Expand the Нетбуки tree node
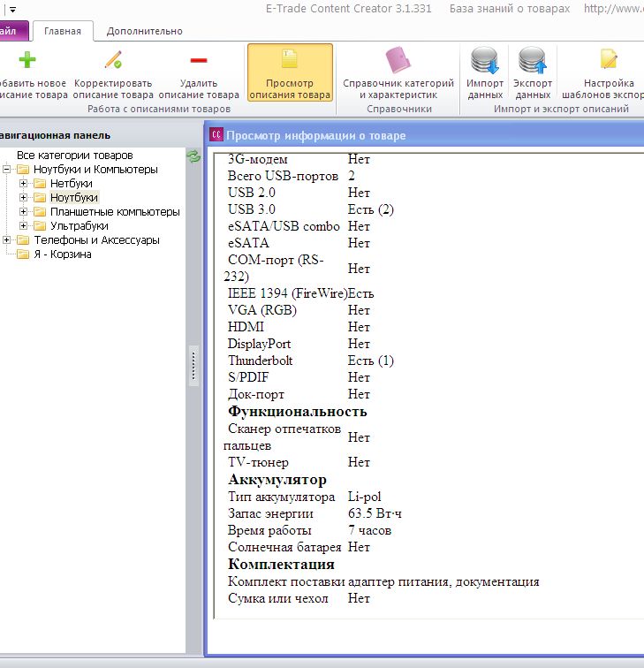Image resolution: width=644 pixels, height=668 pixels. [23, 184]
